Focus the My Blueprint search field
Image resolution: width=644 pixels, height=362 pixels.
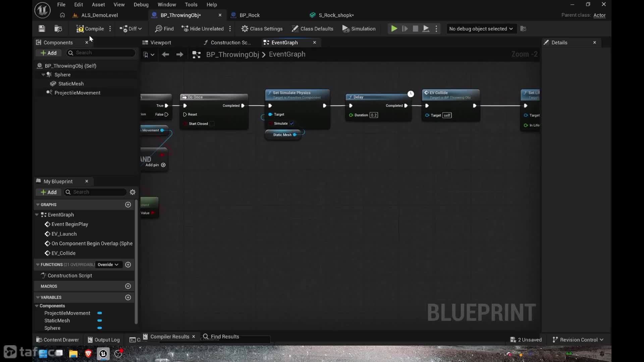tap(95, 192)
